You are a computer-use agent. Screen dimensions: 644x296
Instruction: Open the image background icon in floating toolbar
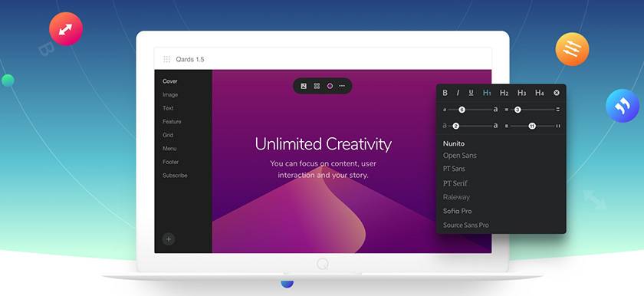pyautogui.click(x=304, y=86)
